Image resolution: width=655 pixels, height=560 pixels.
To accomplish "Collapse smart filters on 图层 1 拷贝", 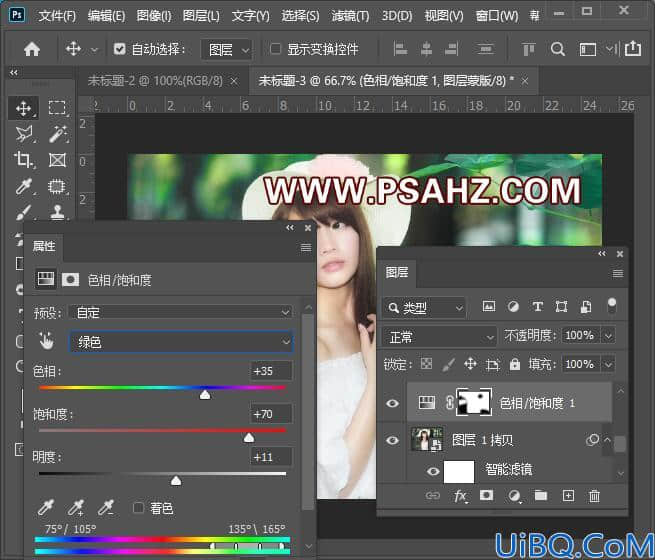I will (x=607, y=439).
